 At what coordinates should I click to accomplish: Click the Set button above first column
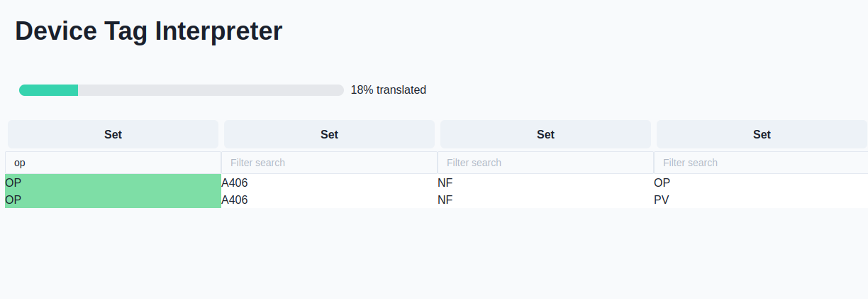113,134
